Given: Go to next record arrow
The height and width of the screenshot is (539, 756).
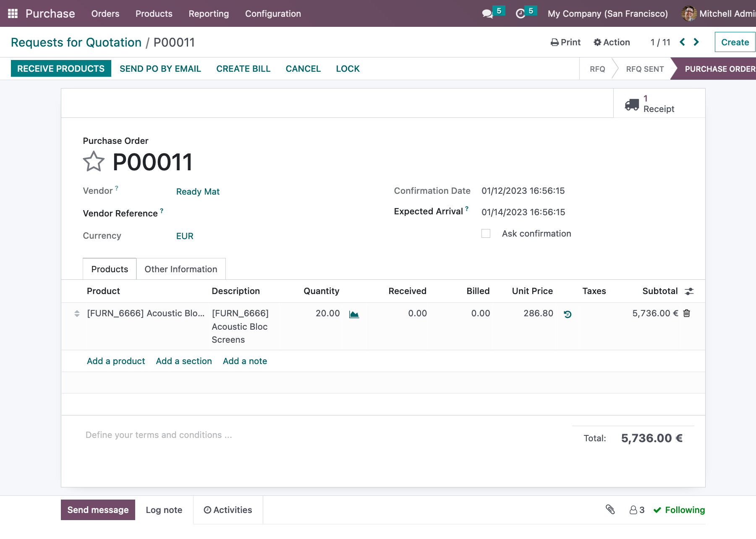Looking at the screenshot, I should click(696, 42).
